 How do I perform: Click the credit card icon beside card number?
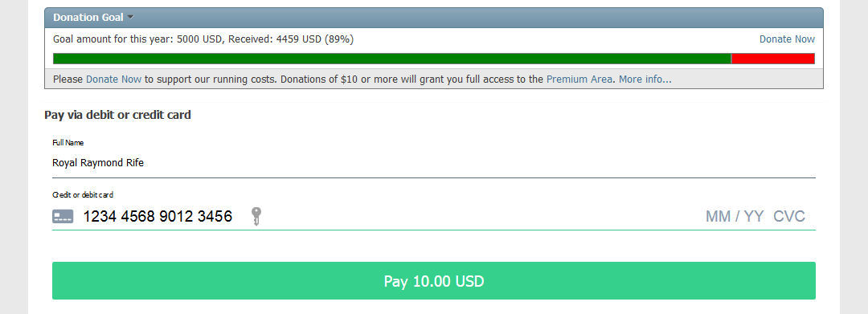[x=63, y=216]
